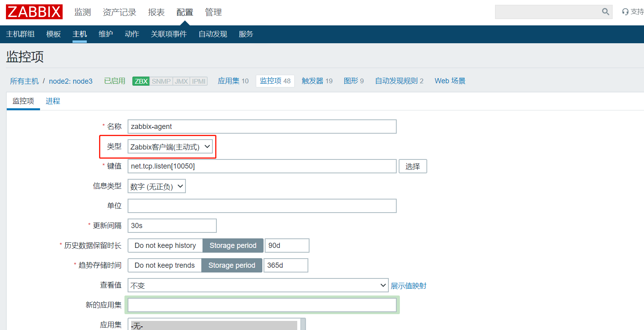Open the 管理 menu
This screenshot has width=644, height=330.
click(213, 12)
